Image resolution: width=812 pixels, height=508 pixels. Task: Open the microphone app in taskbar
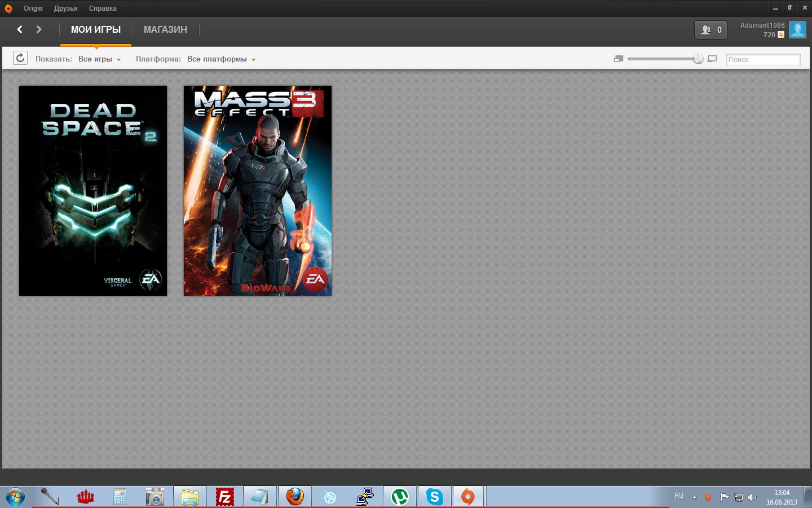coord(50,497)
